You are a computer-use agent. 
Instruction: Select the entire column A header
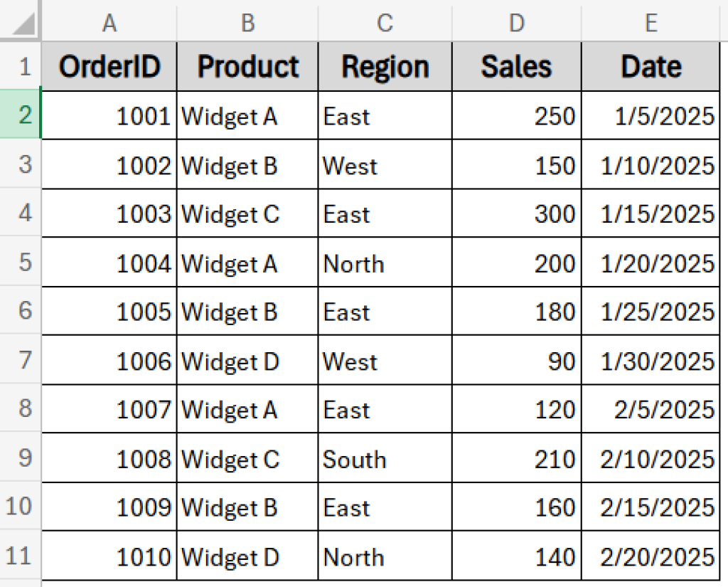(x=109, y=22)
